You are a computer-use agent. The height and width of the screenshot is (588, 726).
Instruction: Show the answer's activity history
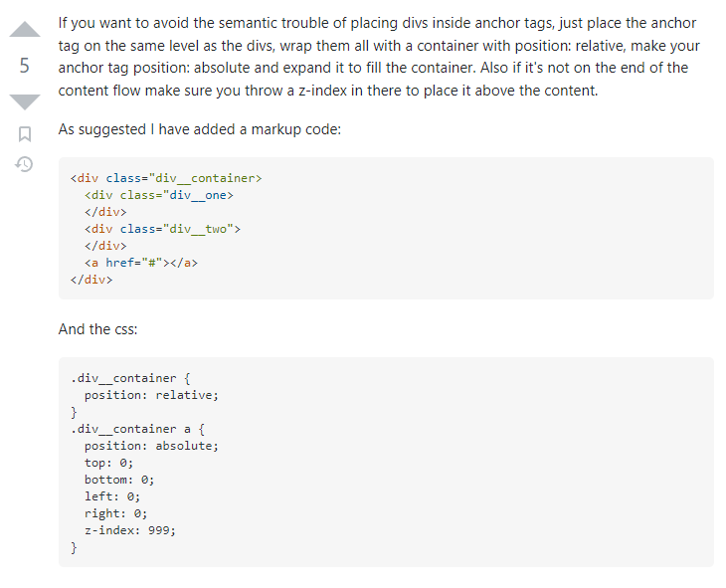click(24, 164)
